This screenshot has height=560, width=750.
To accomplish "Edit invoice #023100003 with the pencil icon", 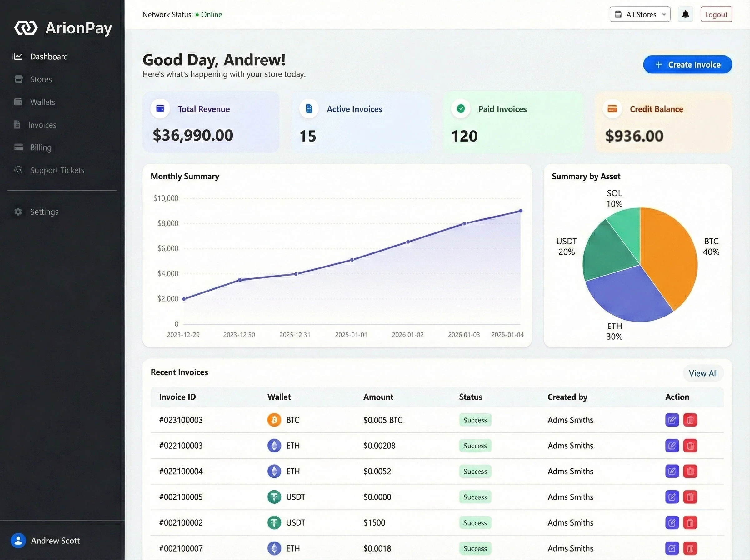I will point(672,420).
